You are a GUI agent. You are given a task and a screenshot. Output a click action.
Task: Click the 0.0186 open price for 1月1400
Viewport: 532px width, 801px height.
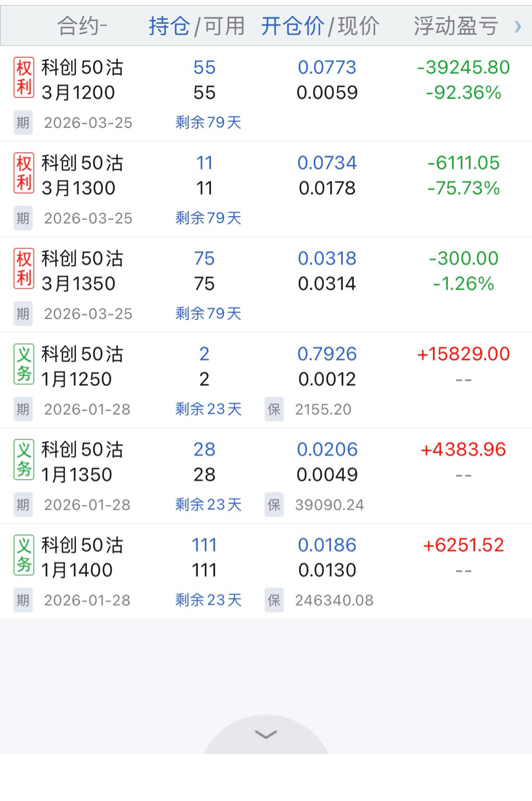pos(327,545)
